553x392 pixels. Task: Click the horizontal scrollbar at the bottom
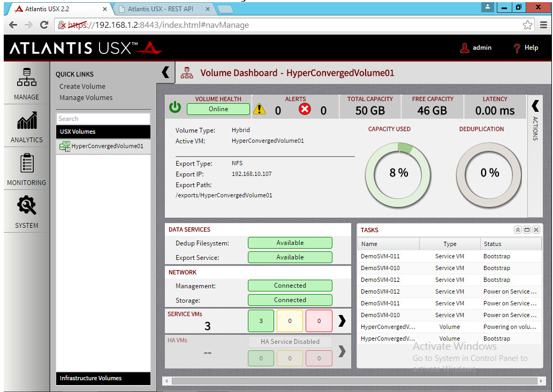coord(354,381)
